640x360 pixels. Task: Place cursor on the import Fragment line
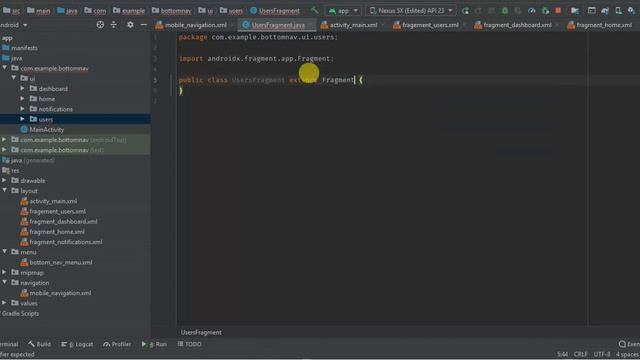[x=256, y=58]
